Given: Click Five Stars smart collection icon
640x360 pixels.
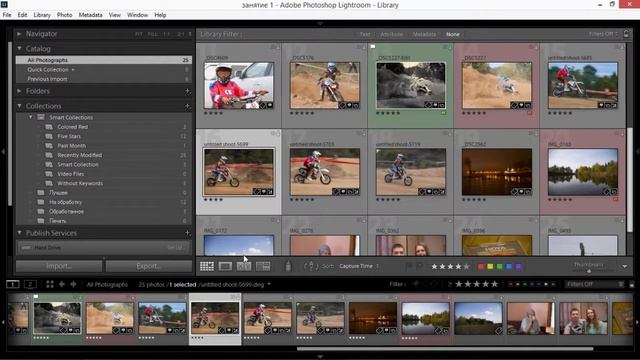Looking at the screenshot, I should pos(49,136).
